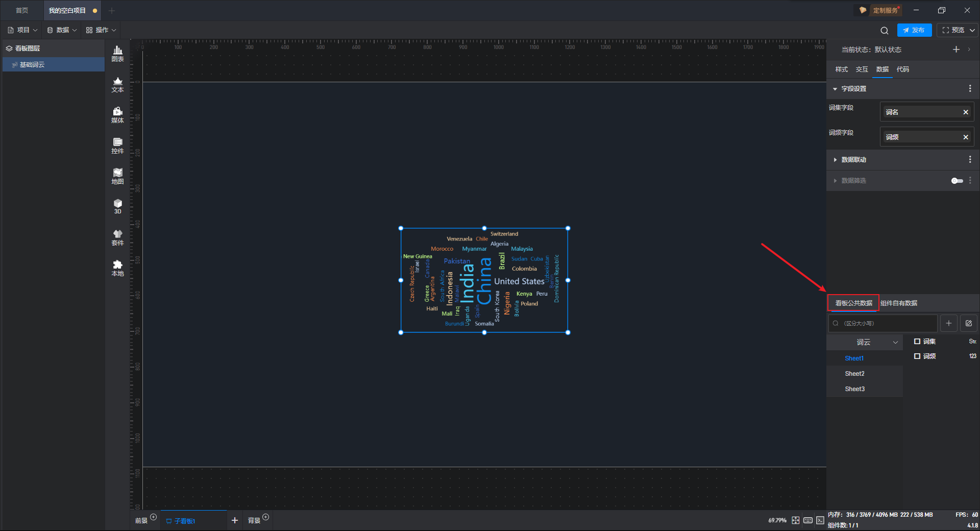Open the 地图 map components panel
This screenshot has width=980, height=531.
click(117, 176)
